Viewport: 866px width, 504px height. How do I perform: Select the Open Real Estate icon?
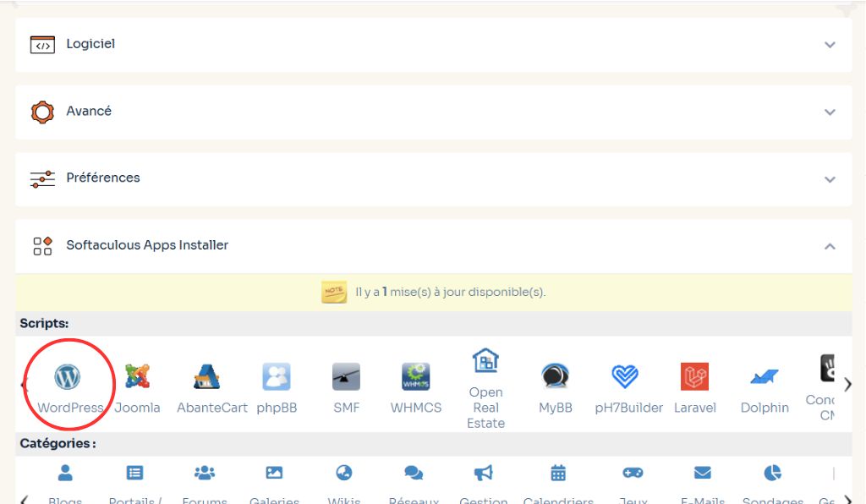click(x=485, y=361)
